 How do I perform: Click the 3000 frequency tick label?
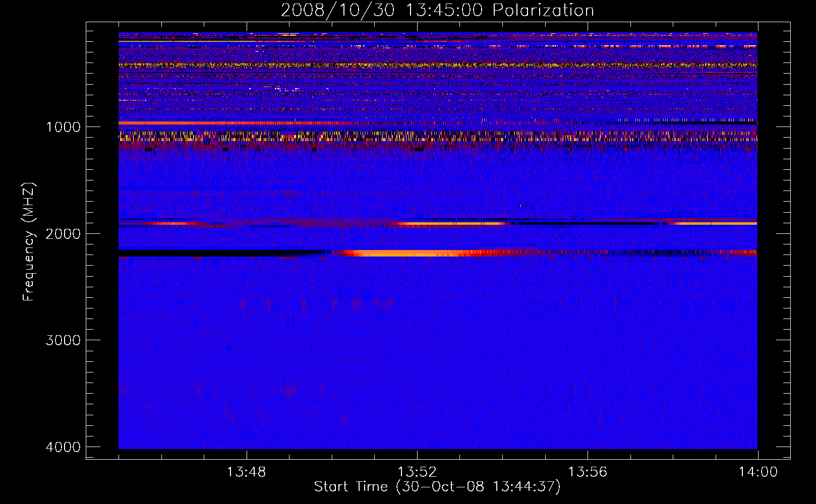click(63, 340)
